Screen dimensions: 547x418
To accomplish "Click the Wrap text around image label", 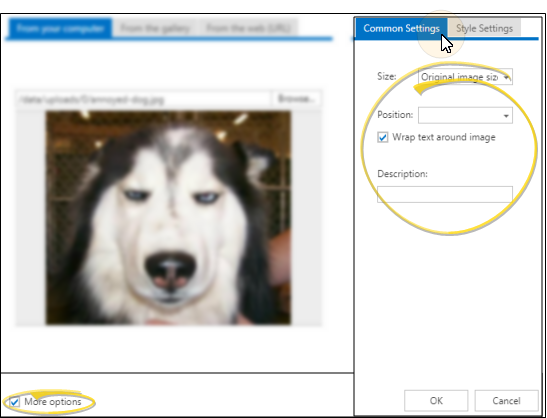I will (x=444, y=137).
